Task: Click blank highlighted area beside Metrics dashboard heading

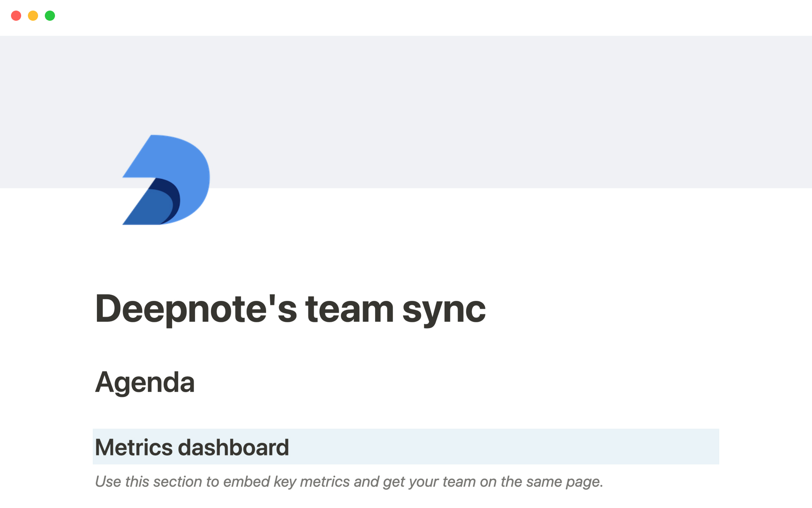Action: pos(507,447)
